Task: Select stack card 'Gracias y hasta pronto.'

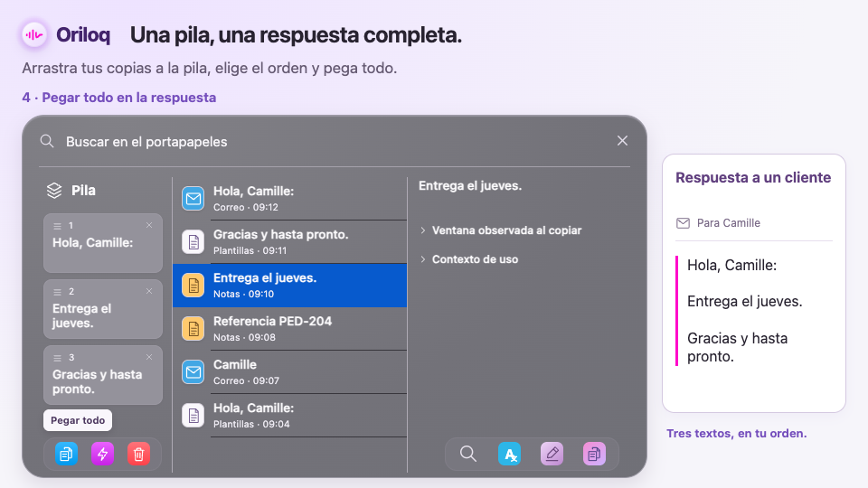Action: [103, 374]
